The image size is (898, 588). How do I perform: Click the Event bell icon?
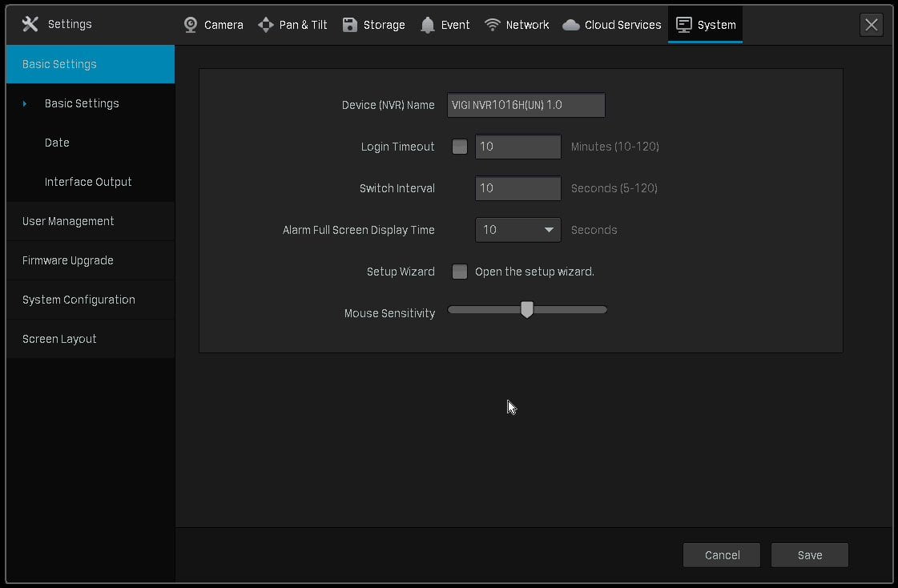(x=427, y=25)
